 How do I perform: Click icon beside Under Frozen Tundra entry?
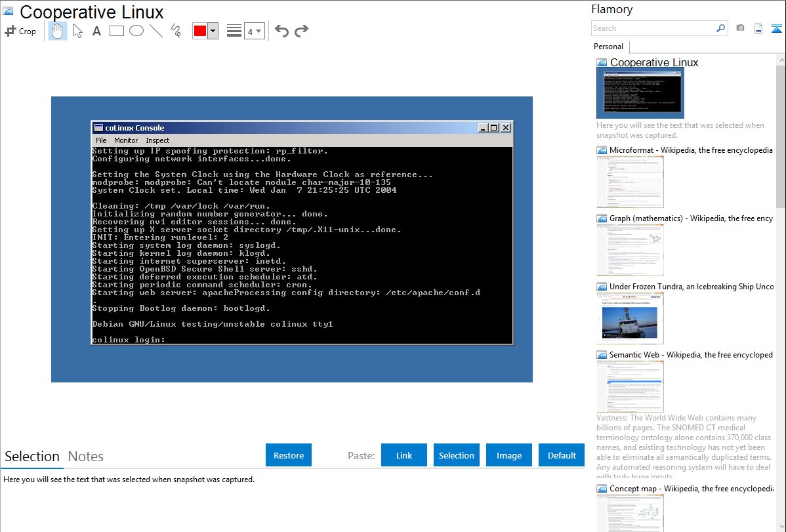tap(602, 287)
